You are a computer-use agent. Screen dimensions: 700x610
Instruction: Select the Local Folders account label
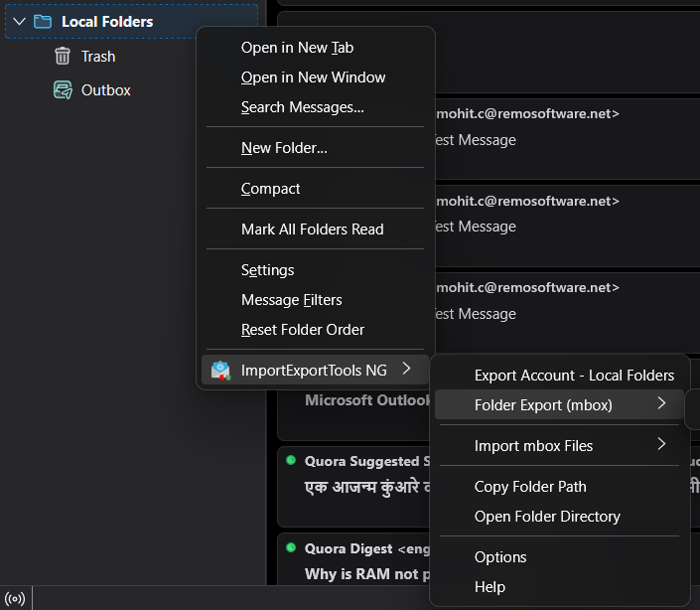click(107, 22)
